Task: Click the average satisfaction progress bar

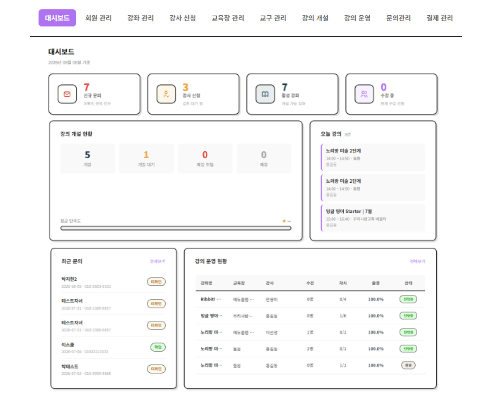Action: 176,228
